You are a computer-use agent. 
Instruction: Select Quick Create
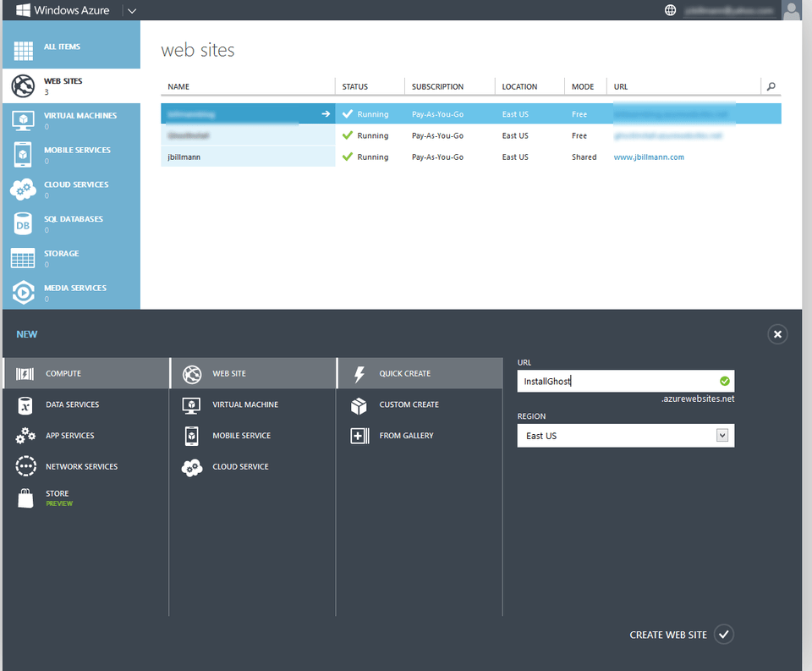click(x=420, y=373)
